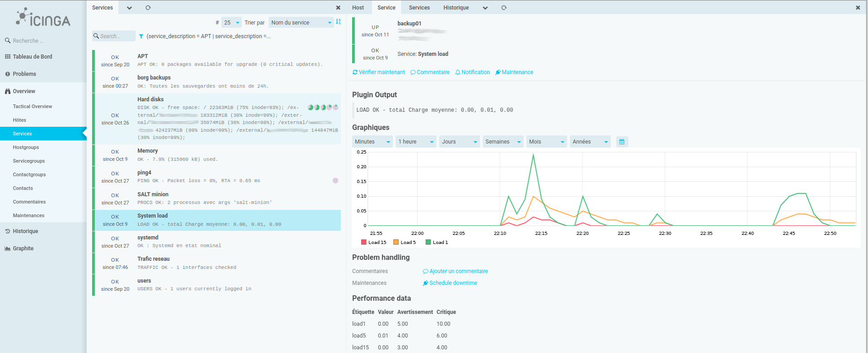Click the service_description filter text
This screenshot has height=353, width=868.
[x=208, y=36]
